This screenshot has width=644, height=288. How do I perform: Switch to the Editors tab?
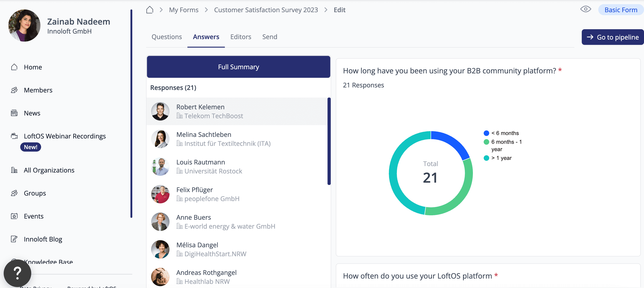tap(240, 37)
